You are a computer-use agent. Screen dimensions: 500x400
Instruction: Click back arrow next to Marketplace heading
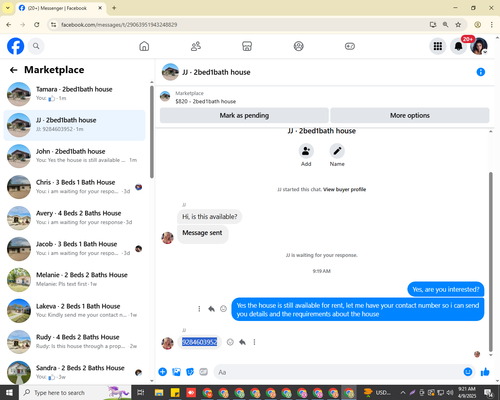[13, 70]
